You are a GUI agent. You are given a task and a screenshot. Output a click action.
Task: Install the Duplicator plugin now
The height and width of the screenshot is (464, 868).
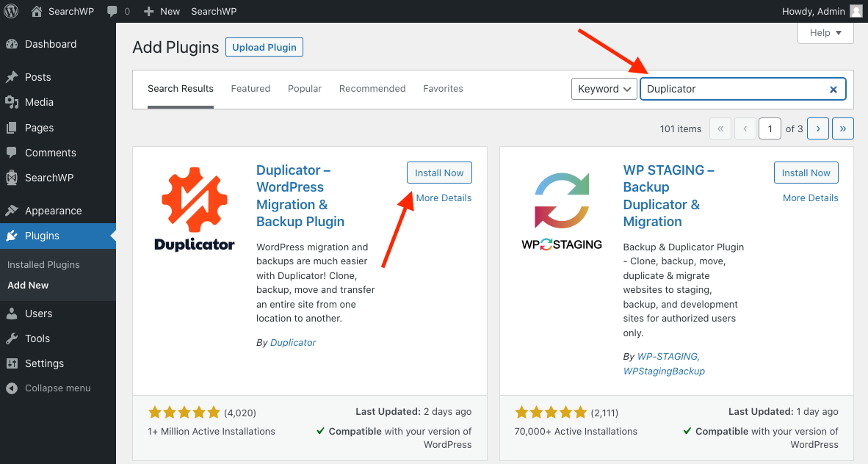(x=439, y=173)
